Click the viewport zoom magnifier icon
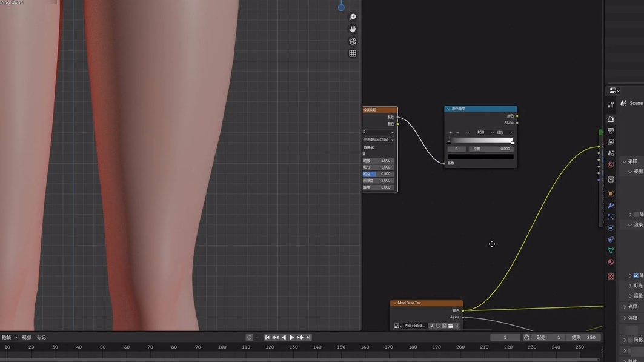 click(353, 17)
